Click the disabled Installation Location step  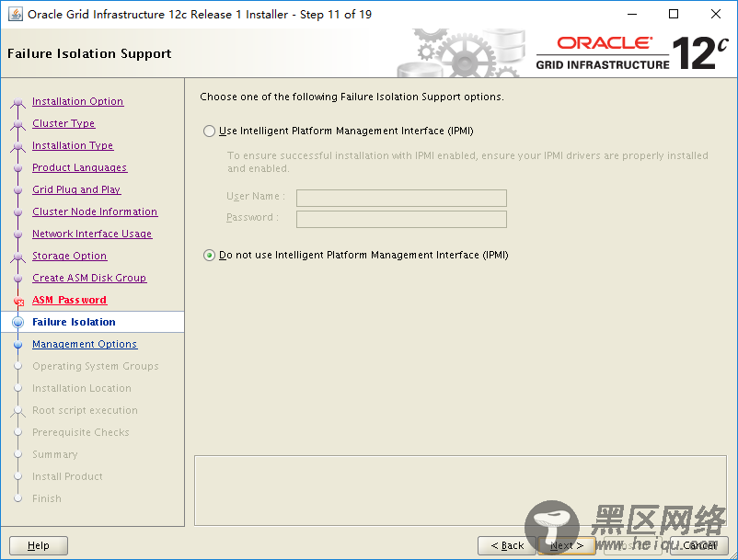pos(82,388)
